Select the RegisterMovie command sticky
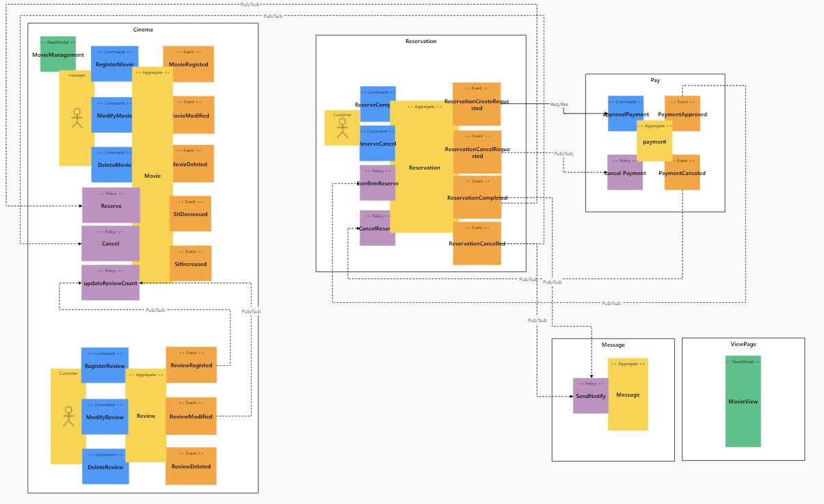The image size is (824, 504). tap(114, 64)
